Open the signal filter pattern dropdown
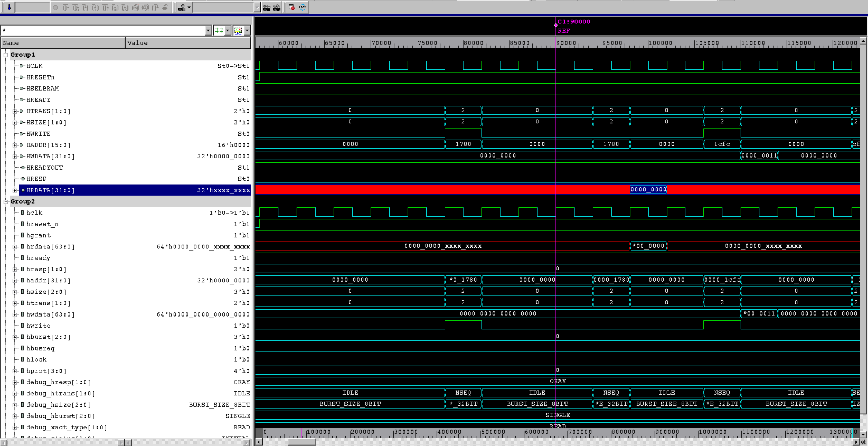The image size is (868, 446). [x=208, y=30]
